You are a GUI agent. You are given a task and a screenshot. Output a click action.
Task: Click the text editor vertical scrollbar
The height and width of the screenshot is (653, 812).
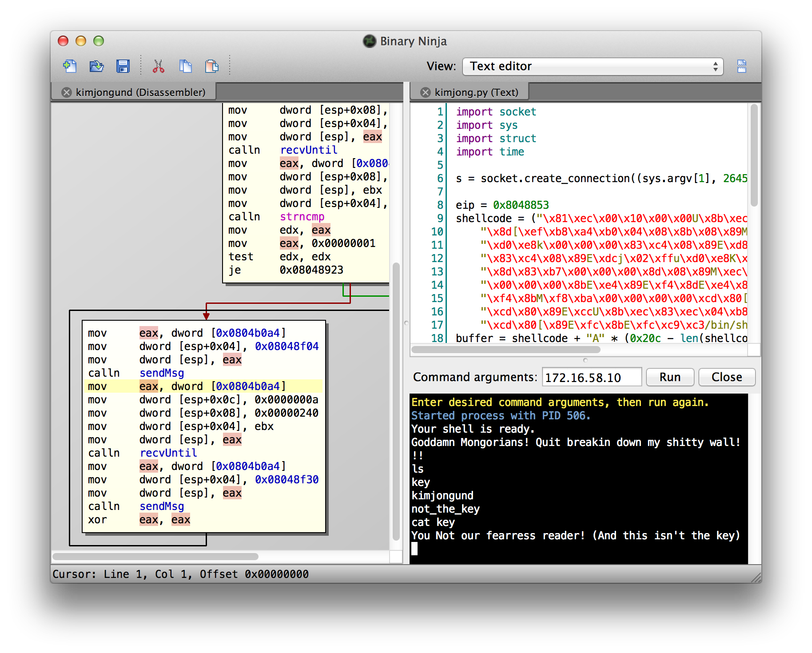754,155
